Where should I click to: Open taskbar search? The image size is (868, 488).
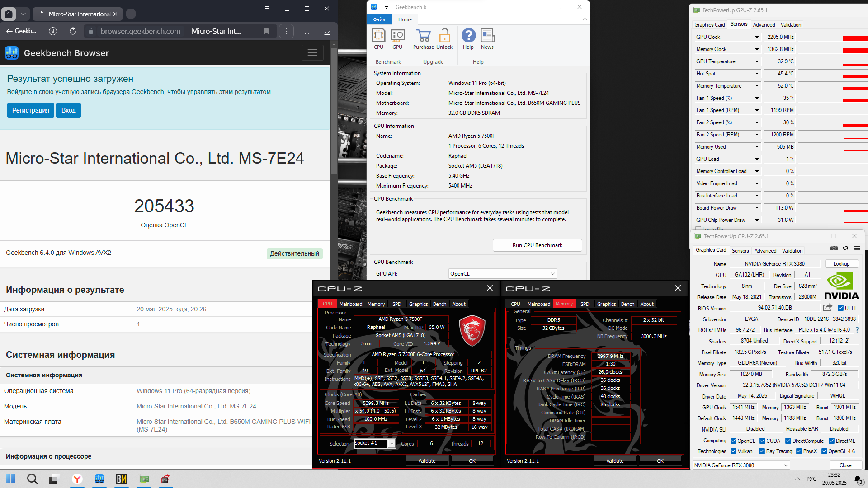(x=32, y=479)
